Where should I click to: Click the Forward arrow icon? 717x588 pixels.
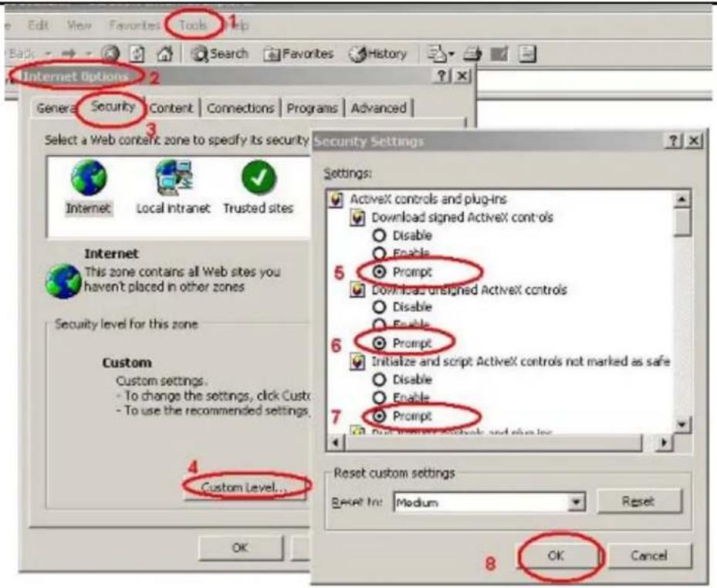click(69, 54)
